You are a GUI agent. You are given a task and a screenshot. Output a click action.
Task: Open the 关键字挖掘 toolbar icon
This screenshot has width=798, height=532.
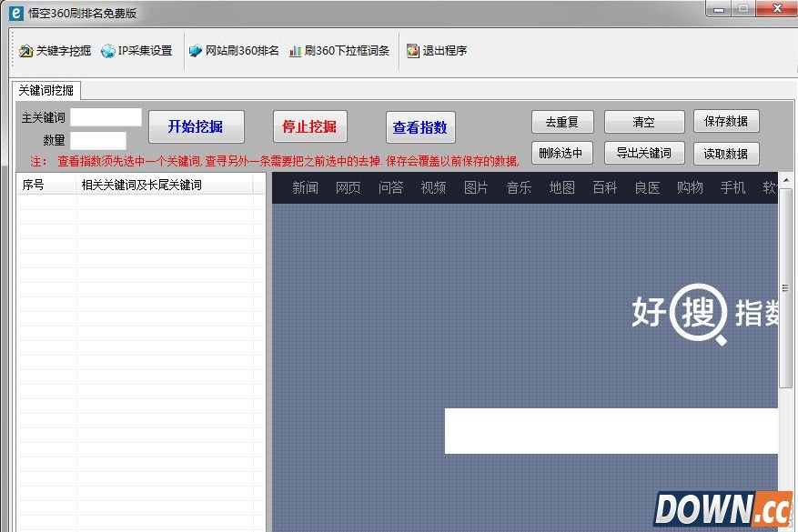pyautogui.click(x=25, y=51)
